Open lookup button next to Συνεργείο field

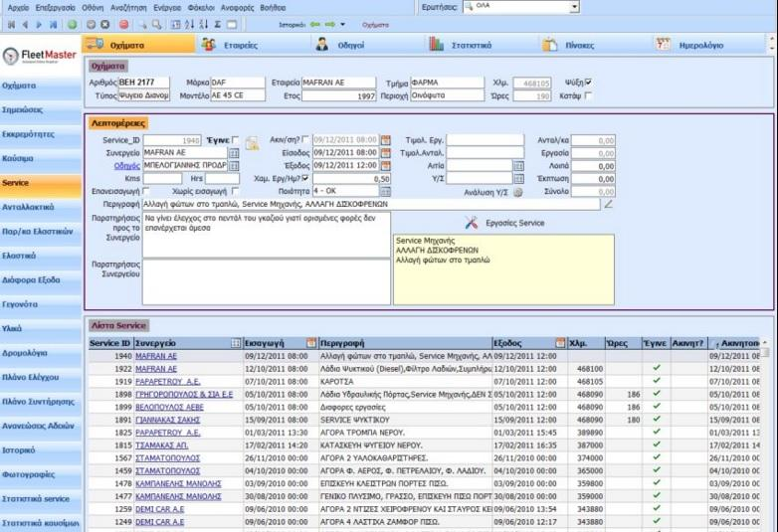[234, 153]
